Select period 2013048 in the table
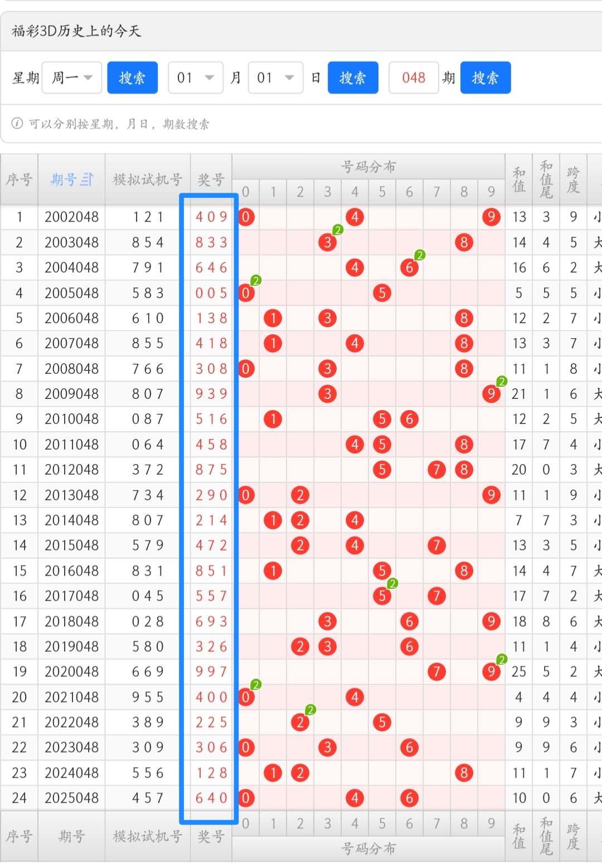The image size is (602, 868). pyautogui.click(x=72, y=495)
